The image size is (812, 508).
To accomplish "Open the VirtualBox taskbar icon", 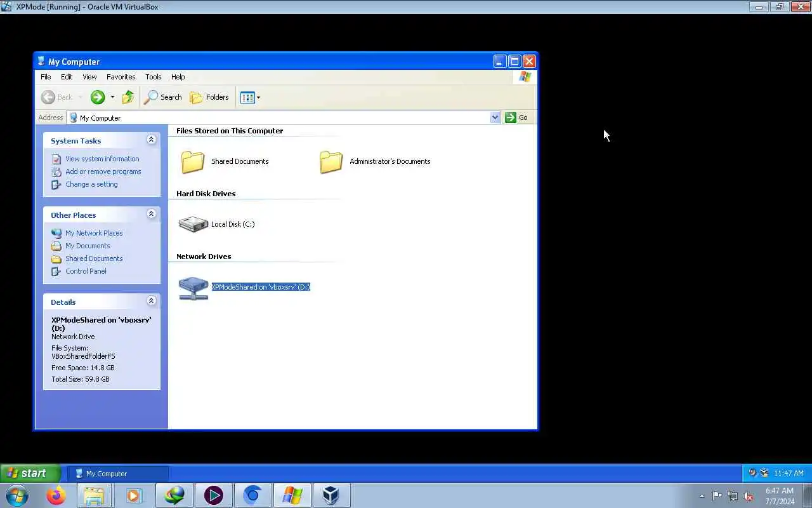I will click(331, 495).
